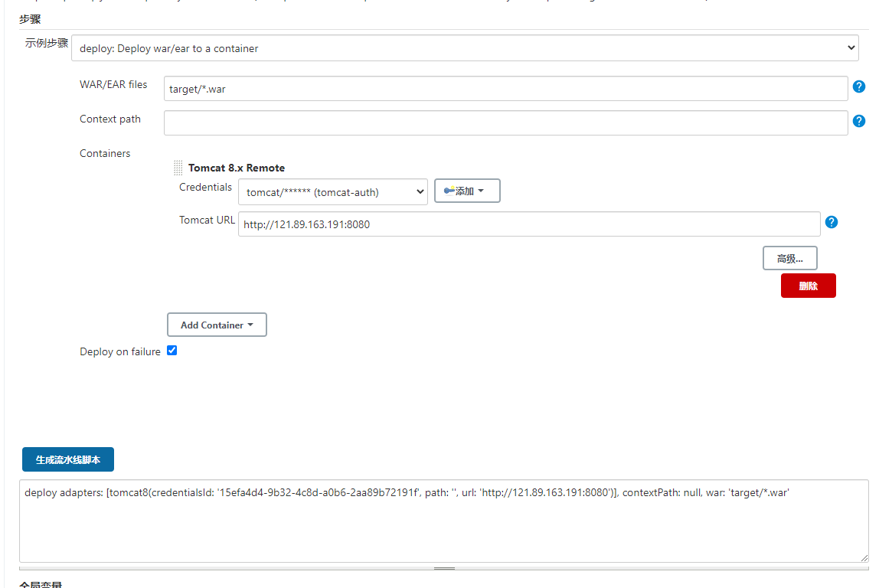
Task: Open the Add Container dropdown
Action: [217, 325]
